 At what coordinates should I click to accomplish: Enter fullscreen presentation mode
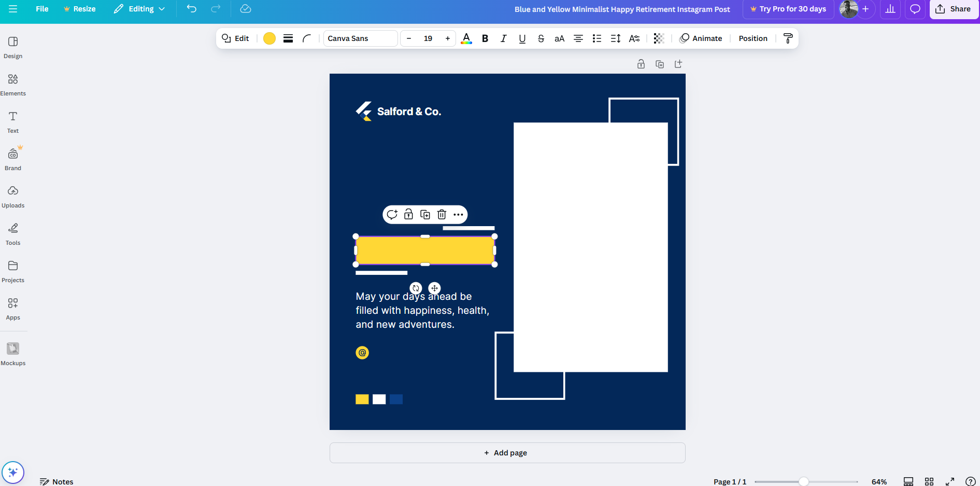pos(950,482)
